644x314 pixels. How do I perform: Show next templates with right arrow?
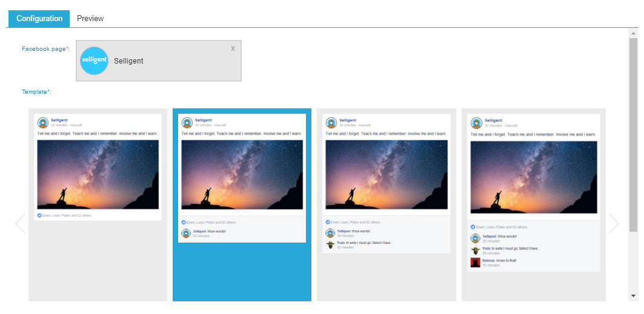point(614,223)
